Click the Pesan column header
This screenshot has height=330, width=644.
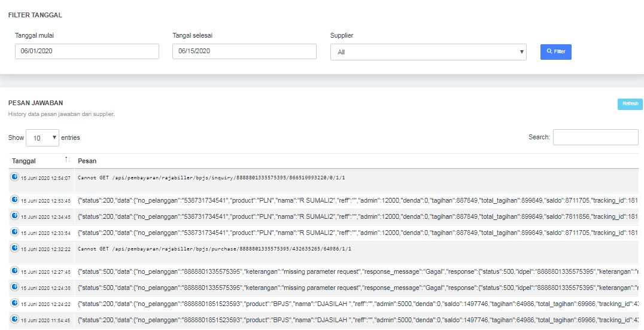click(87, 161)
